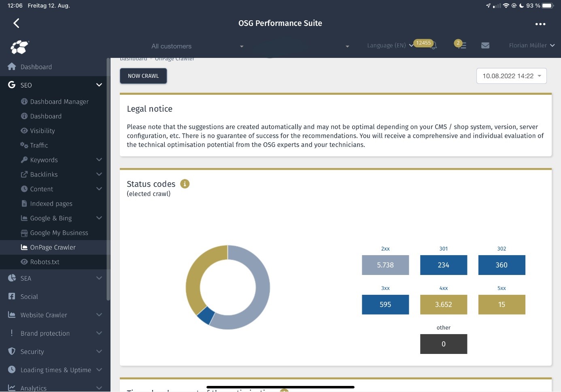Click the key icon beside Keywords
Image resolution: width=561 pixels, height=392 pixels.
(24, 160)
